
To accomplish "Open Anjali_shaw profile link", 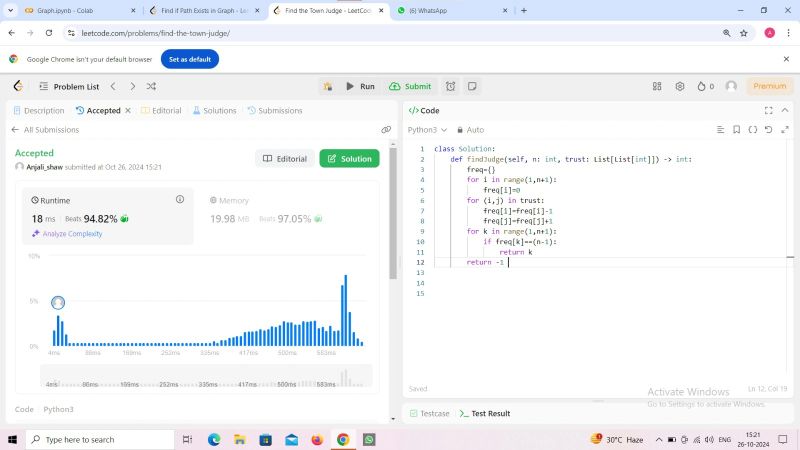I will (44, 167).
